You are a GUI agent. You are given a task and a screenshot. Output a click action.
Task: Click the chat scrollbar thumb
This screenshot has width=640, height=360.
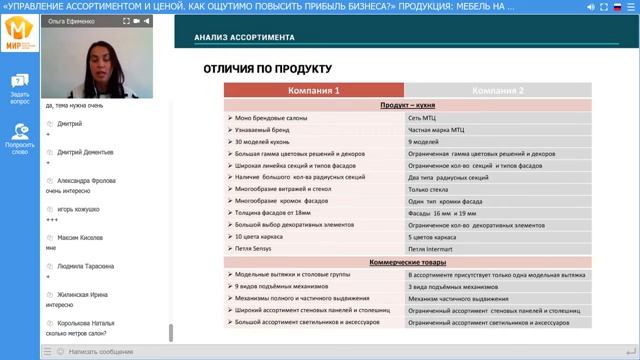coord(171,333)
